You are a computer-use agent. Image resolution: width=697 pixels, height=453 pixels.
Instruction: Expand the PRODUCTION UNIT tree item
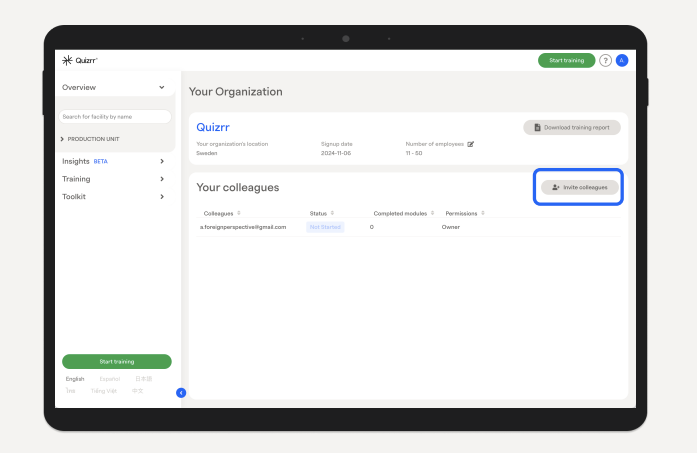pyautogui.click(x=90, y=139)
